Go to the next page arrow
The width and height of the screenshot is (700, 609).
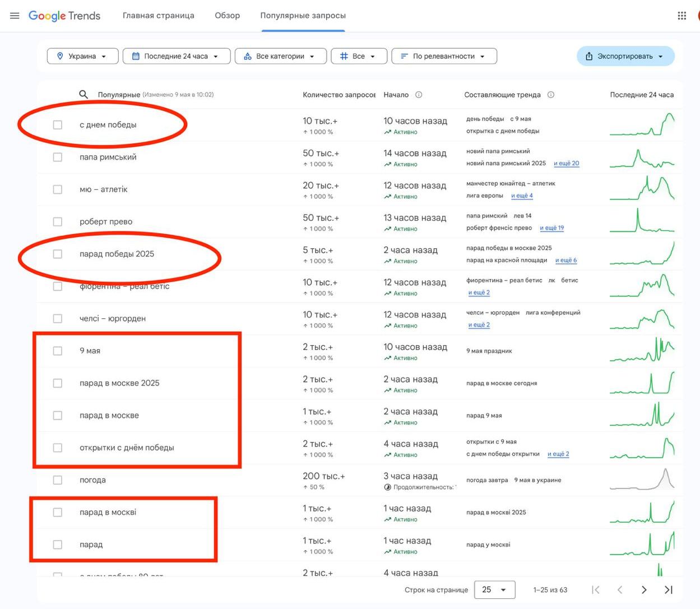pos(644,589)
